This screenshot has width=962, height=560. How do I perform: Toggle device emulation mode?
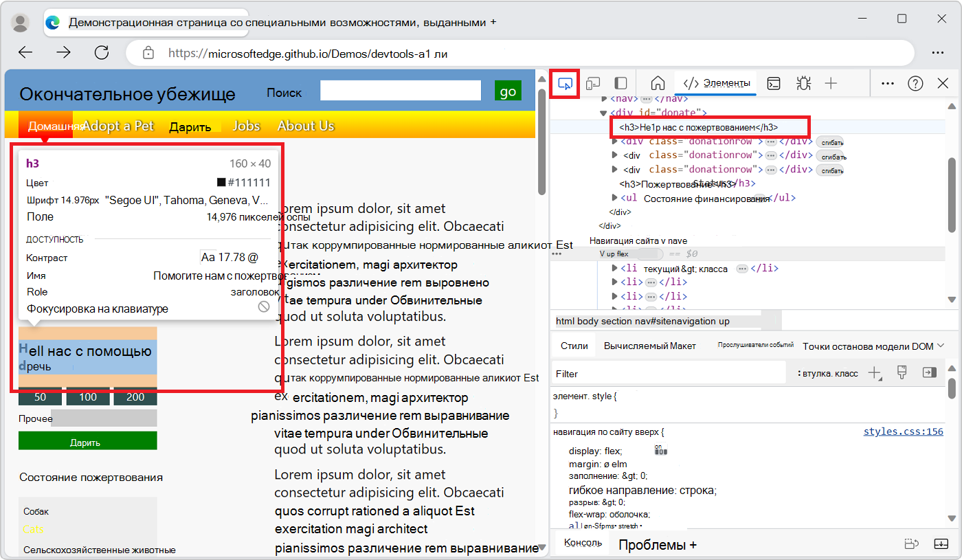pos(593,83)
